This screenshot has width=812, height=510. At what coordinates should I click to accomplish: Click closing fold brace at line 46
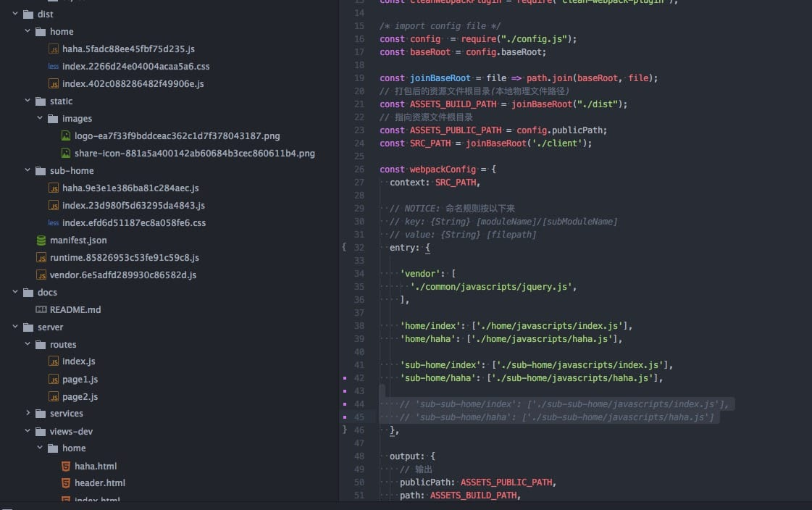[344, 430]
